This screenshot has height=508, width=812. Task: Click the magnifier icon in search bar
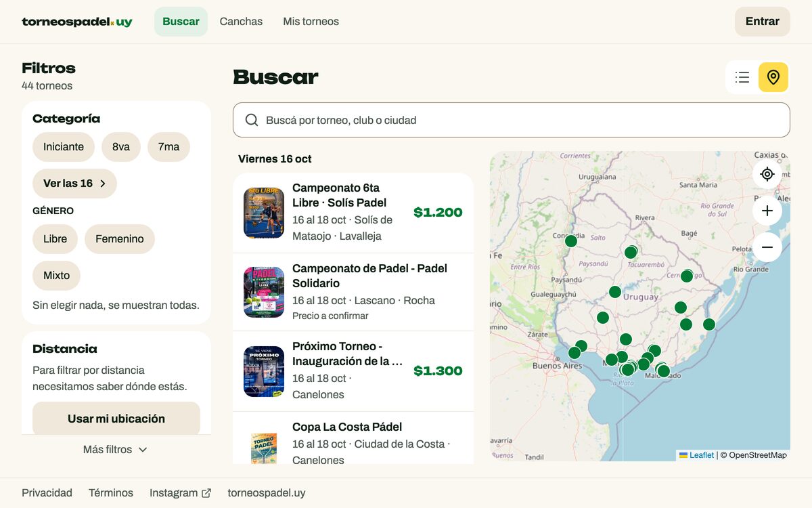pyautogui.click(x=252, y=120)
